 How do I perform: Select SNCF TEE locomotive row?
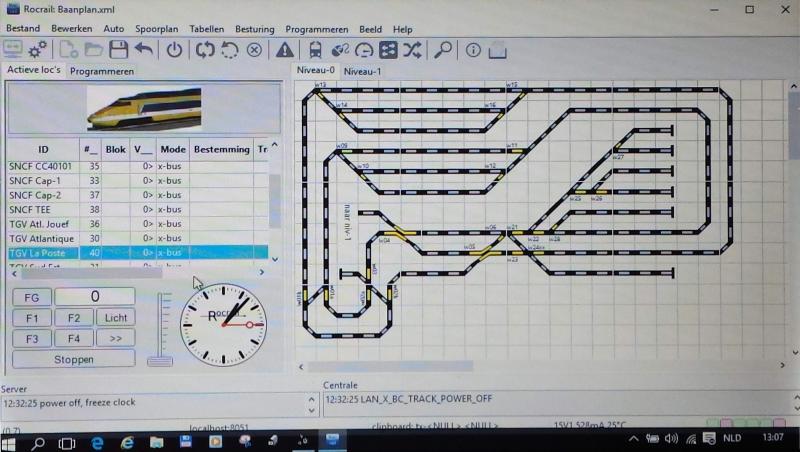pyautogui.click(x=138, y=209)
